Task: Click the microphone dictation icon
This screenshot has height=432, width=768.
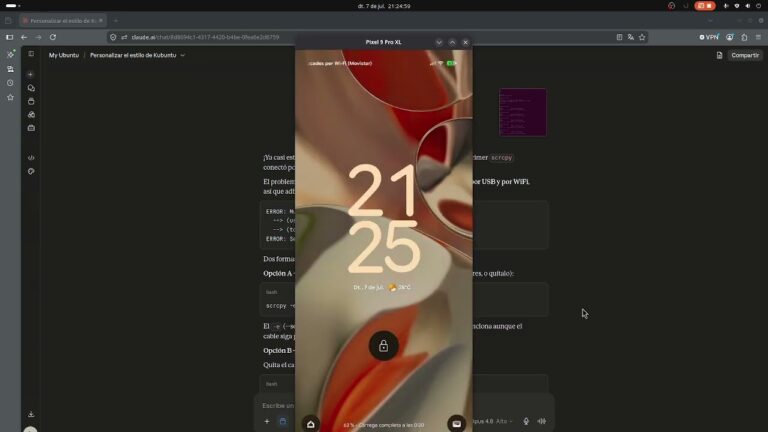Action: tap(526, 421)
